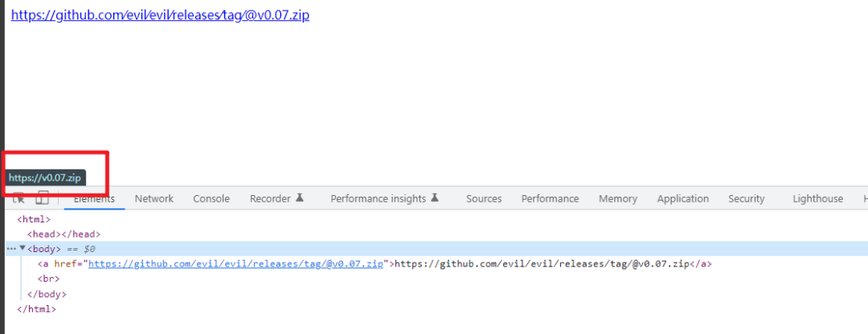The image size is (868, 334).
Task: Switch to the Lighthouse tab
Action: click(817, 199)
